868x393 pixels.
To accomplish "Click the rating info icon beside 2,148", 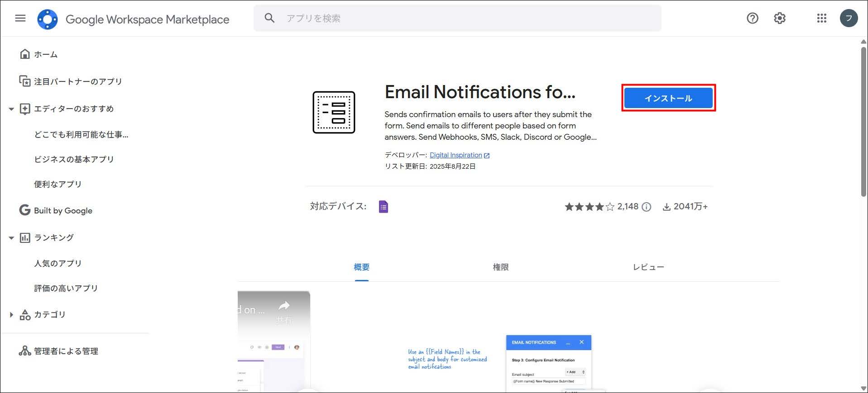I will coord(647,207).
